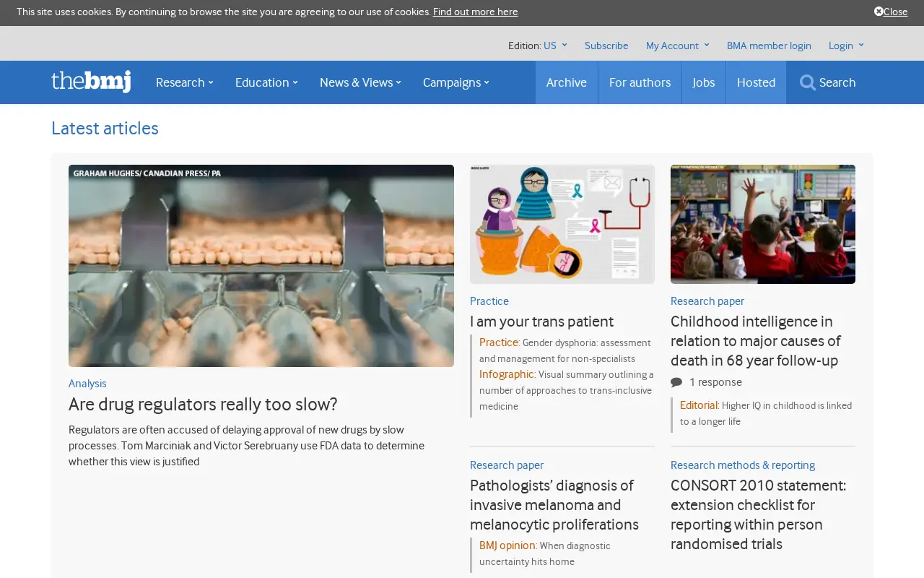Expand the Campaigns menu
Viewport: 924px width, 578px height.
[456, 82]
